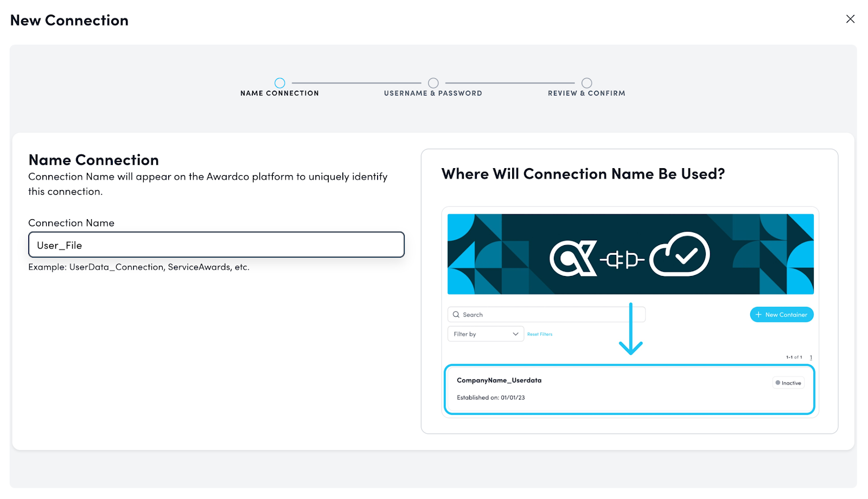Viewport: 868px width, 499px height.
Task: Click the Inactive status badge
Action: click(788, 383)
